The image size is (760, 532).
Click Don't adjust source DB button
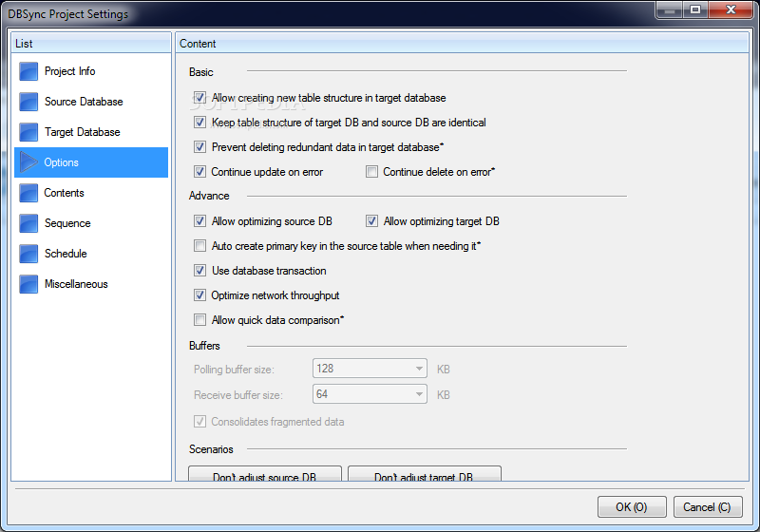pyautogui.click(x=265, y=474)
